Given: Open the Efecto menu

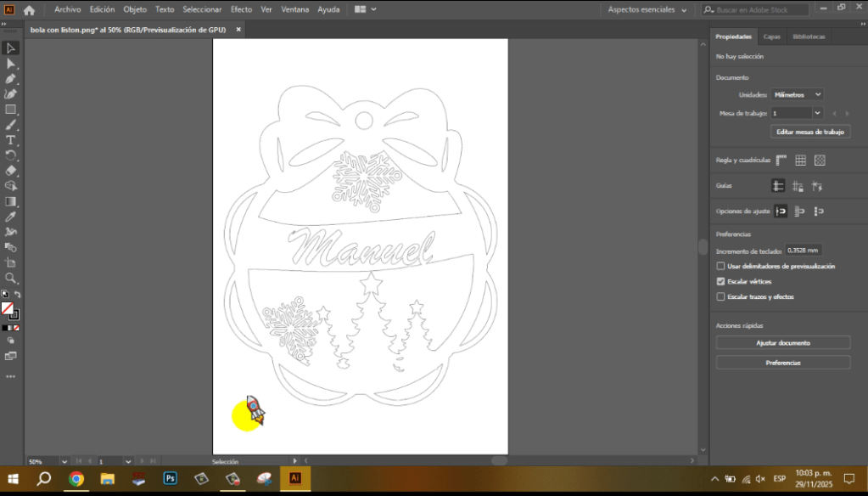Looking at the screenshot, I should (241, 9).
